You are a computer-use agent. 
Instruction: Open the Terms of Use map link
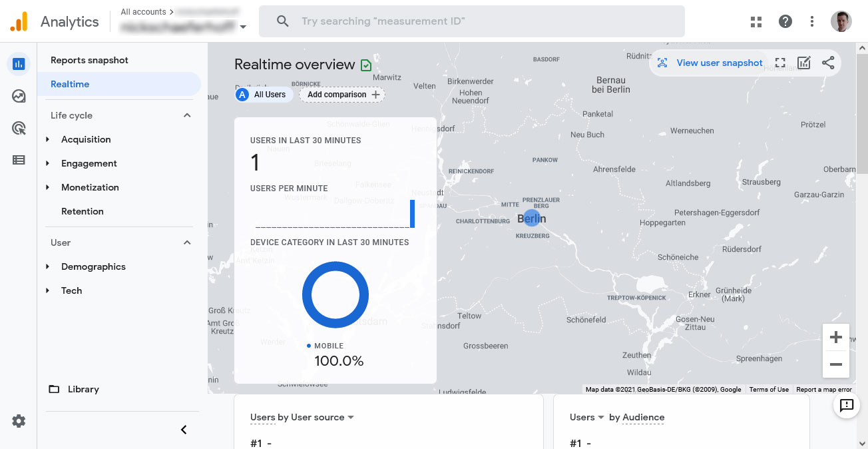coord(769,390)
